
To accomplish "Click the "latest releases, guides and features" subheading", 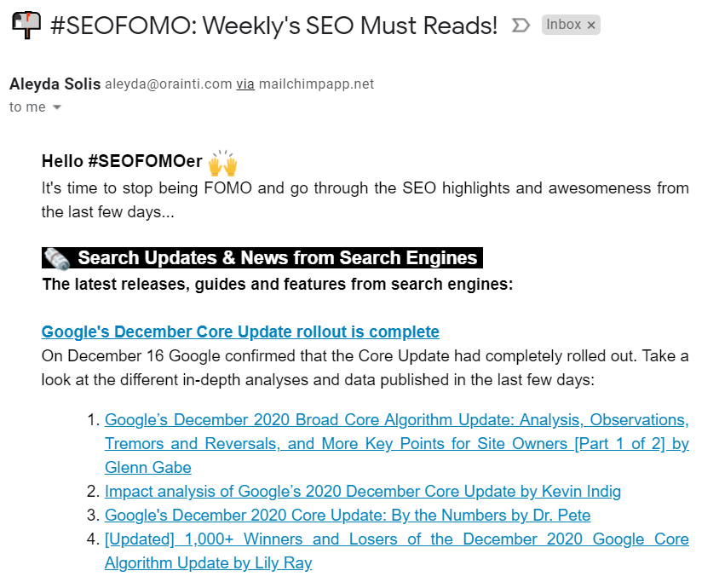I will (x=278, y=284).
